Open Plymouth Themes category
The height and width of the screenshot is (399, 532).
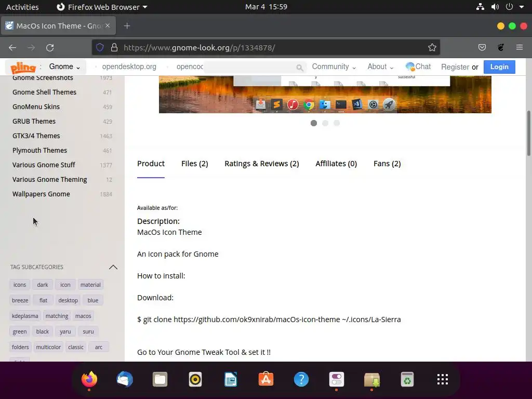[39, 150]
